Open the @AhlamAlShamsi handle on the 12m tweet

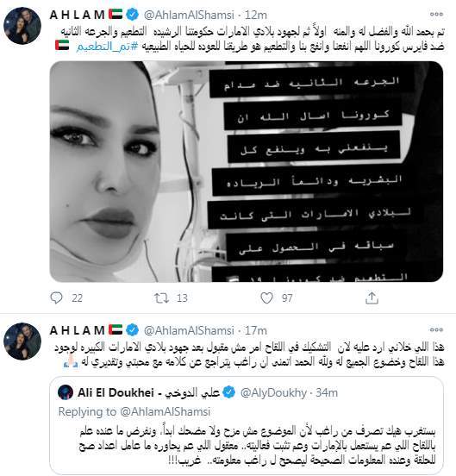[189, 15]
